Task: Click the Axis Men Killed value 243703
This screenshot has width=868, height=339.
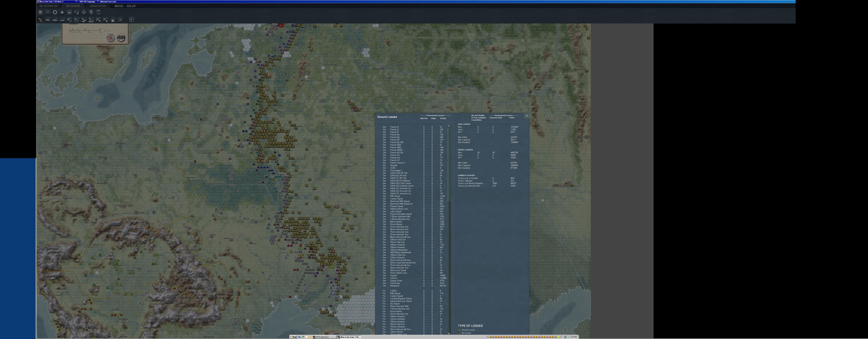Action: (514, 137)
